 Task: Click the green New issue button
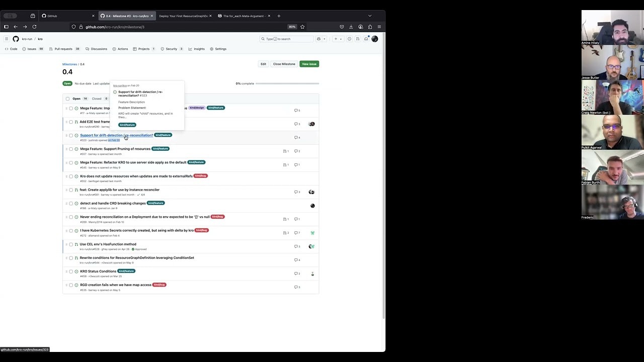[x=309, y=64]
